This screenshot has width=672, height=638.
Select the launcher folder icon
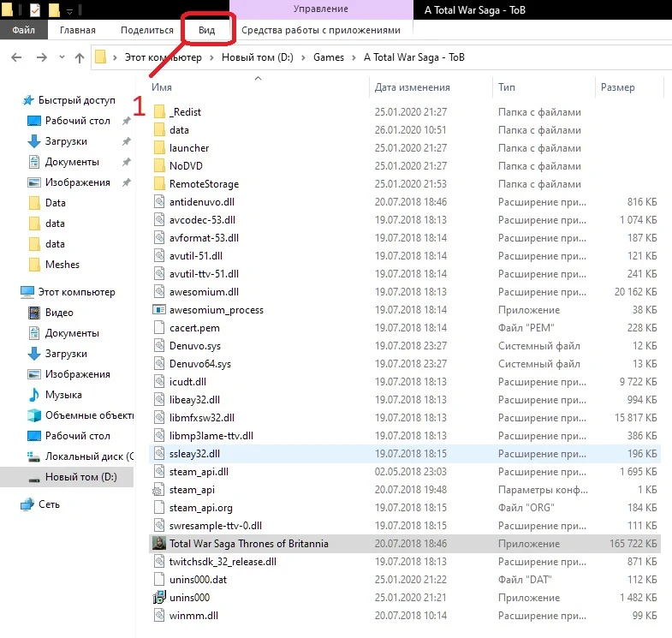tap(159, 147)
